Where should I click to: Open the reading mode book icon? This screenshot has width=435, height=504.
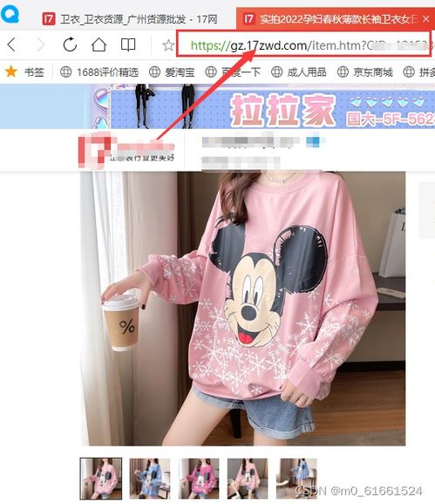128,44
